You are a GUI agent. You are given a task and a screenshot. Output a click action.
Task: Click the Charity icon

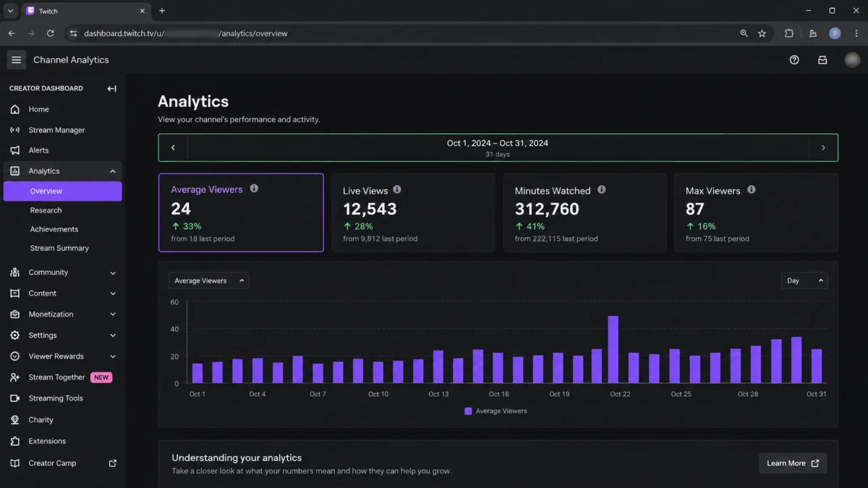[14, 420]
